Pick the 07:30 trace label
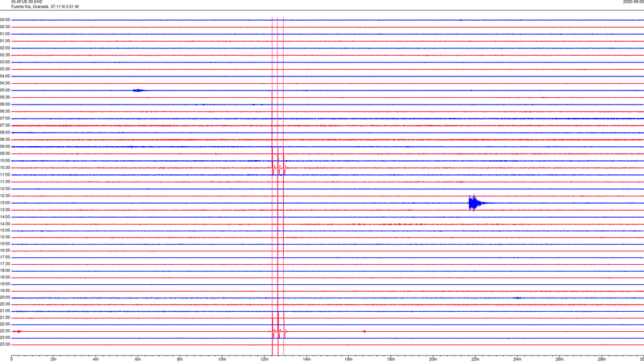644x362 pixels. coord(5,125)
